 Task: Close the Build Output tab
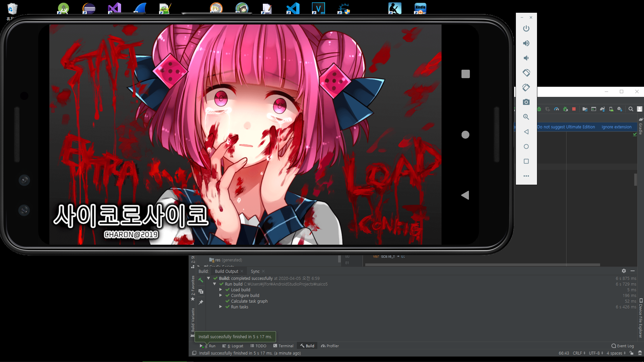pos(242,271)
